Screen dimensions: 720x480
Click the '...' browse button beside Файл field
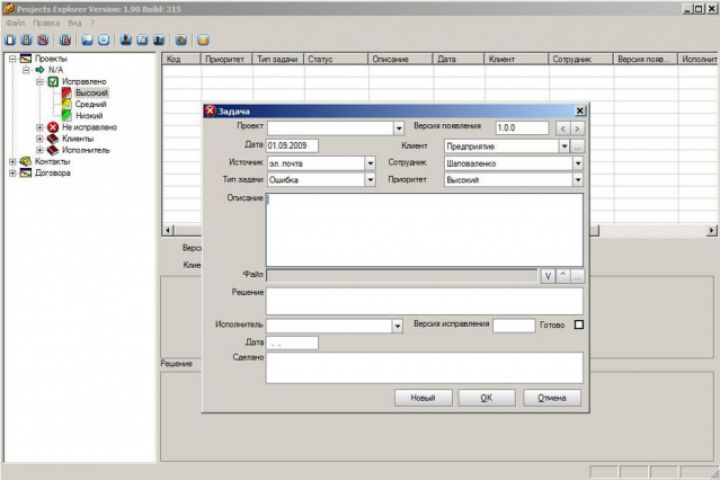pos(577,276)
